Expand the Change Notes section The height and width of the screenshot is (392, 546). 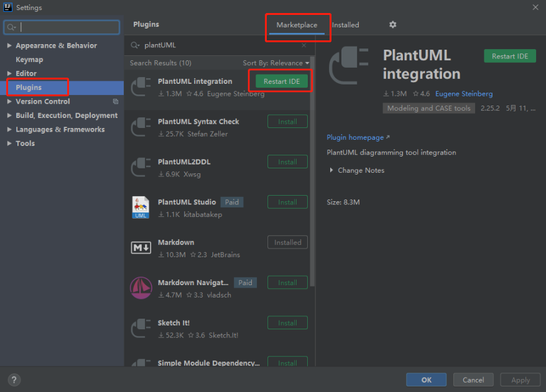(331, 170)
